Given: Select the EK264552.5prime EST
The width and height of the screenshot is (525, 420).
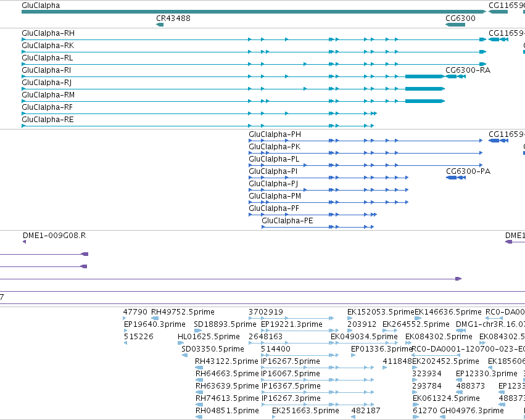Looking at the screenshot, I should [416, 324].
